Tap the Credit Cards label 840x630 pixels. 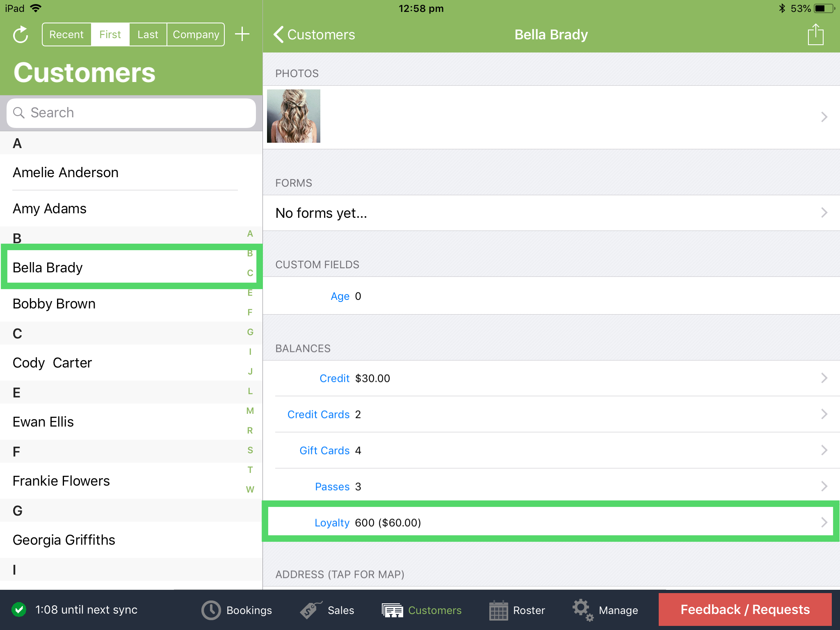click(318, 414)
